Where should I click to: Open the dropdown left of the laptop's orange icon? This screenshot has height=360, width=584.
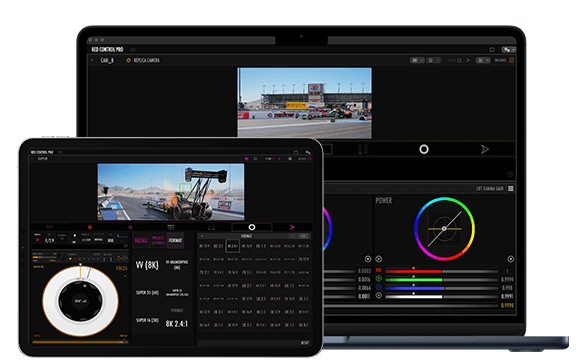click(x=483, y=60)
